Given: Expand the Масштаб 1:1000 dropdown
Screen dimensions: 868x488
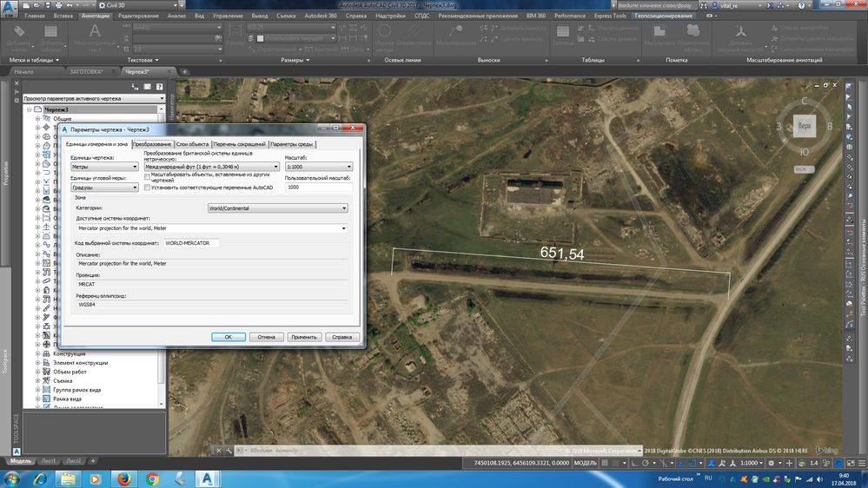Looking at the screenshot, I should [318, 167].
